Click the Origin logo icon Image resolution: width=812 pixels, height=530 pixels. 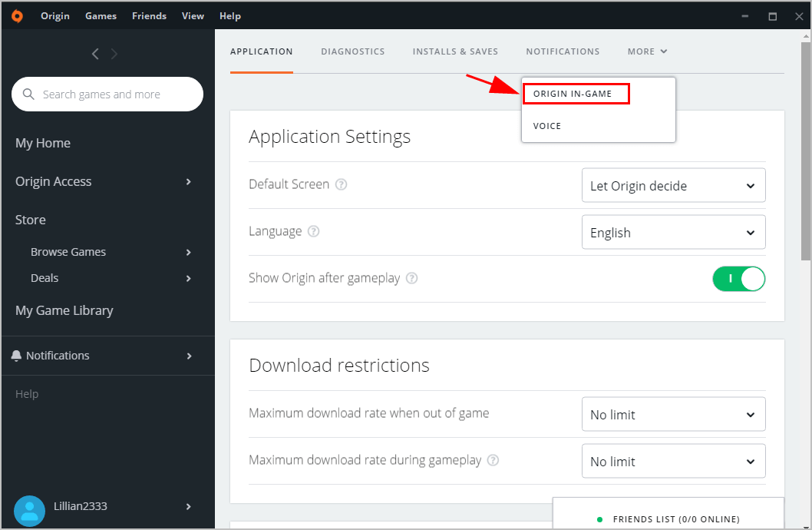tap(16, 15)
